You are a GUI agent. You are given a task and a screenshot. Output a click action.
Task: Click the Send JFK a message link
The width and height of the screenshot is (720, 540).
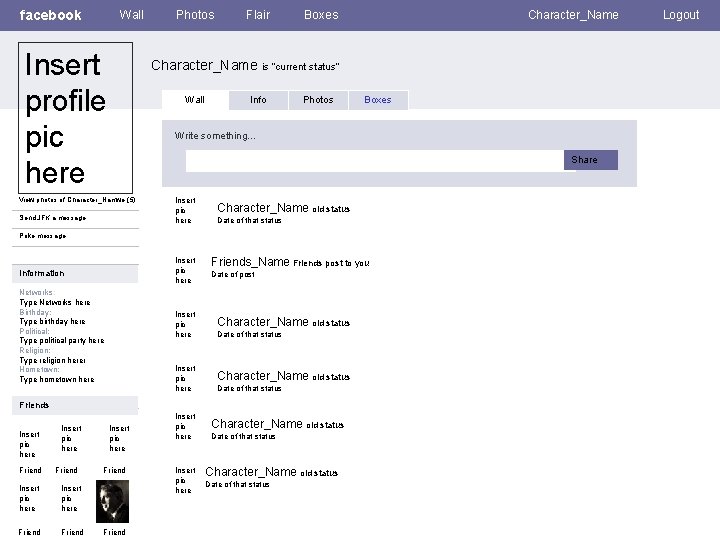coord(53,218)
